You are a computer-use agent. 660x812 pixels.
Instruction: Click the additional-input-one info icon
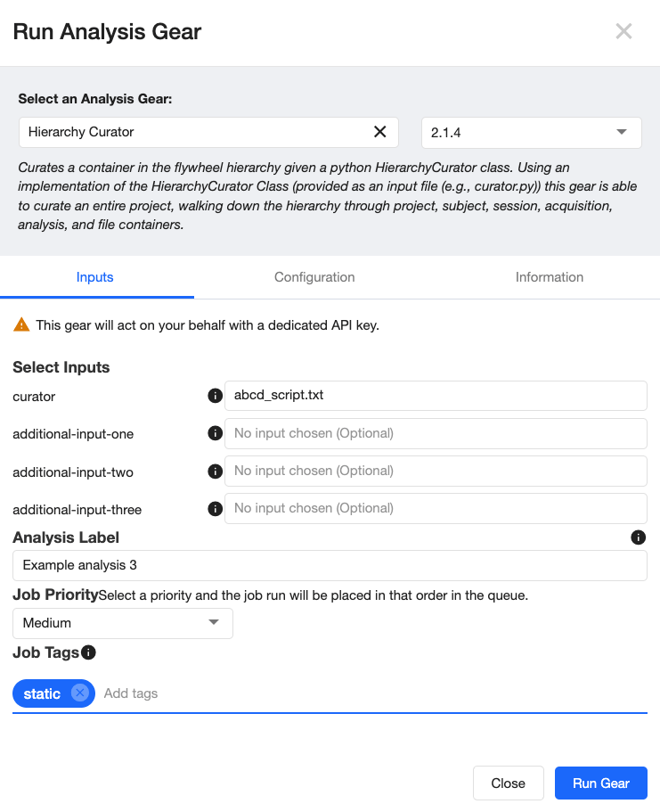pos(215,433)
